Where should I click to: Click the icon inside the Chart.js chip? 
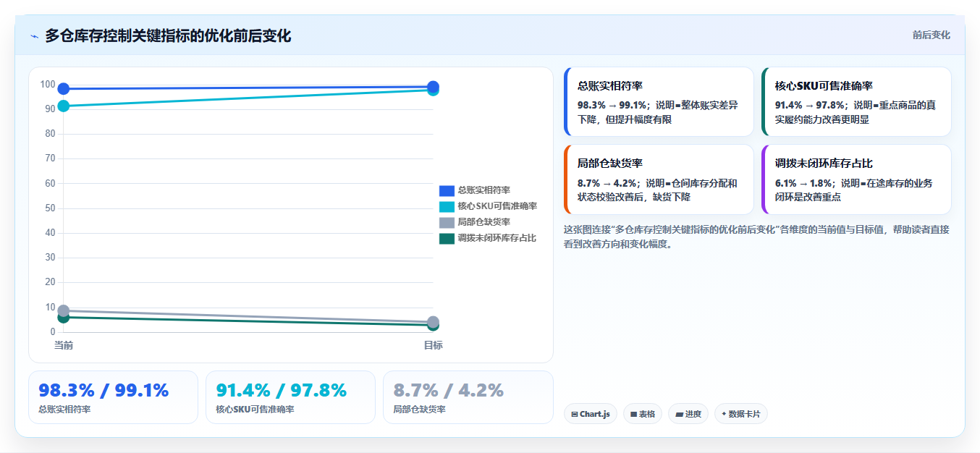pos(575,415)
